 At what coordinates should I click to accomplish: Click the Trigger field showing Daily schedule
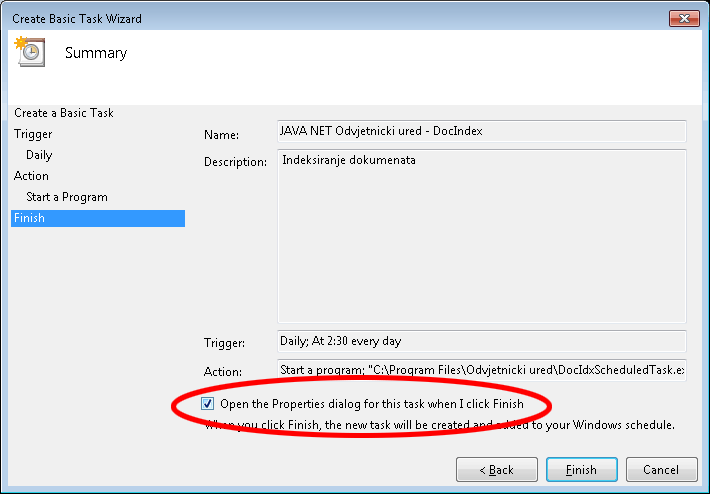[481, 341]
